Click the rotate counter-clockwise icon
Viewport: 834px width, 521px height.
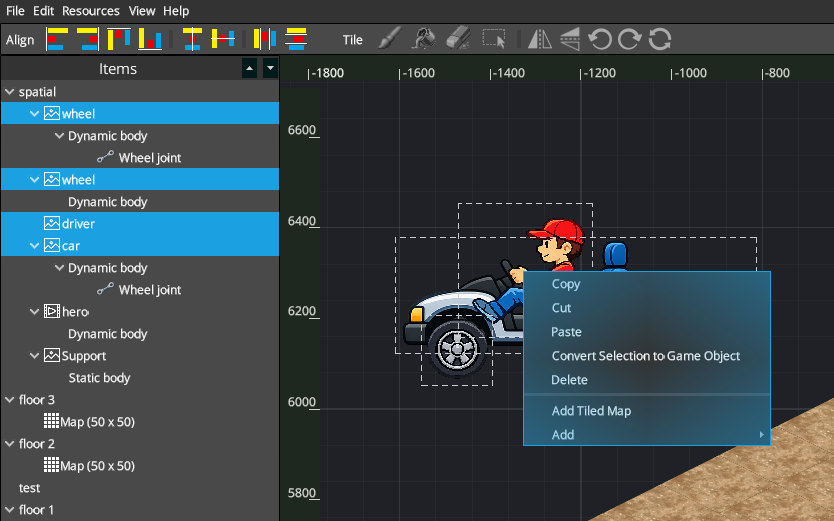pos(600,39)
